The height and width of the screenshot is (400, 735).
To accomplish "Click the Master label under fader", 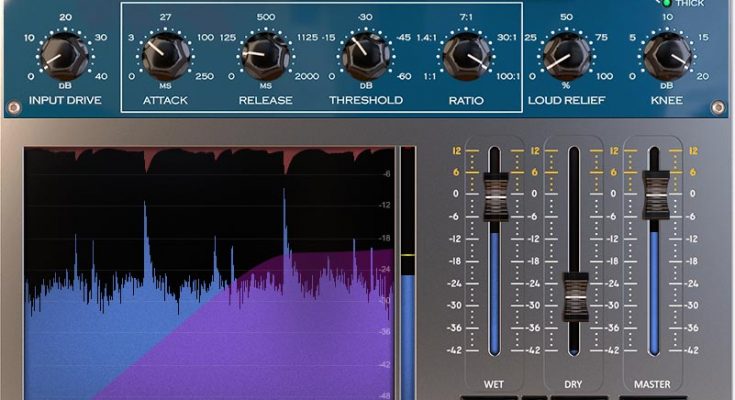I will [654, 383].
